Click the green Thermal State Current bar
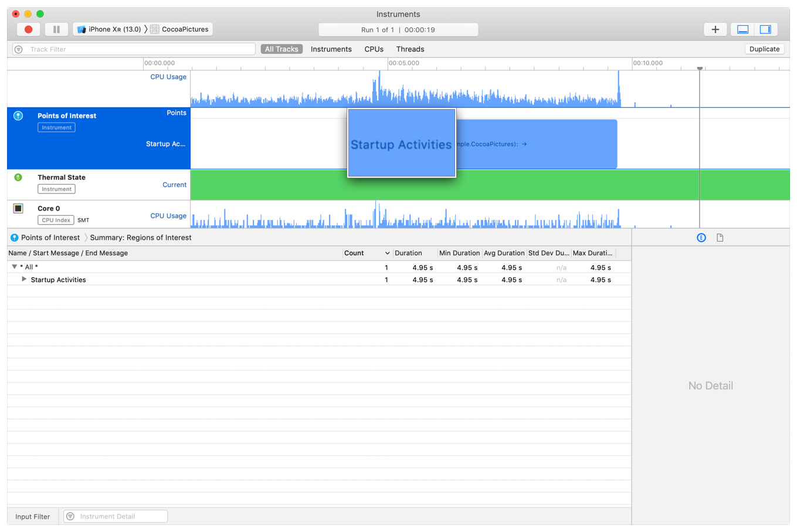797x532 pixels. (x=490, y=185)
